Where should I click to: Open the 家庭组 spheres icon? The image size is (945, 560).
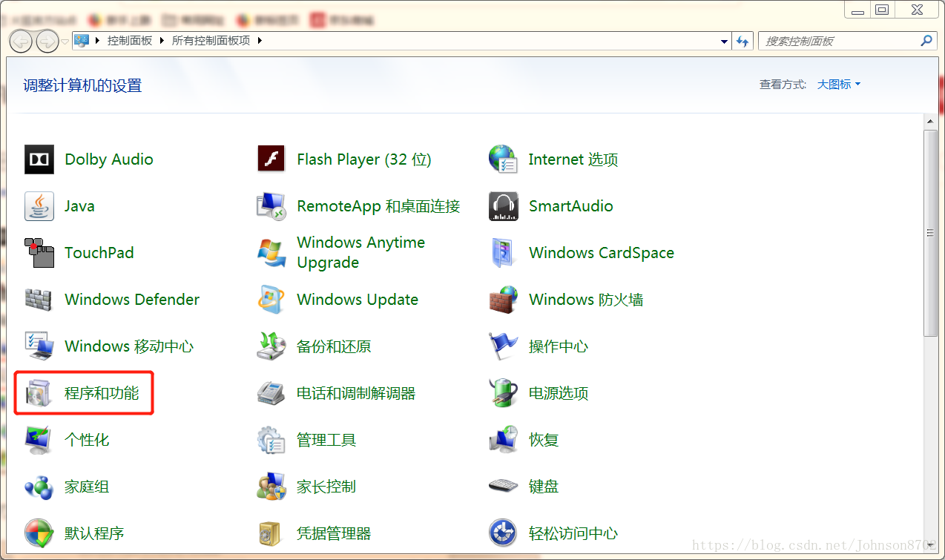click(x=39, y=487)
